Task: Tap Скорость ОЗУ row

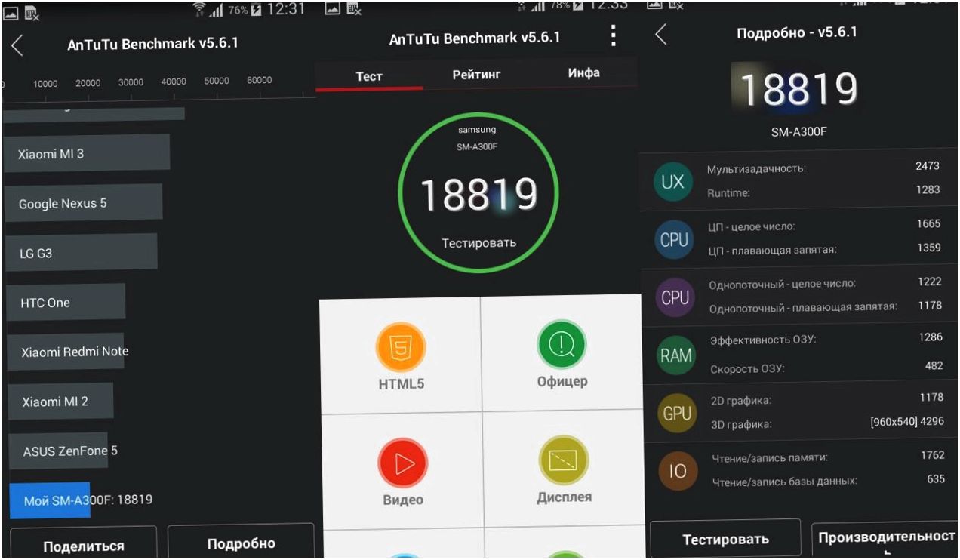Action: pyautogui.click(x=826, y=368)
